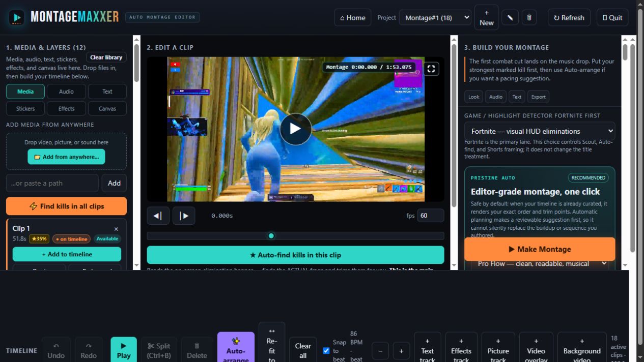Add a Text track

(x=428, y=348)
